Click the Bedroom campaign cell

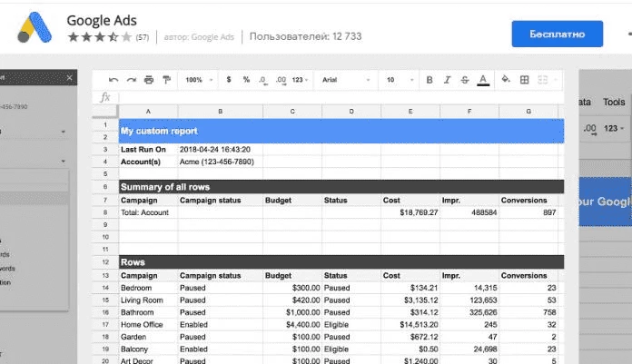tap(148, 288)
